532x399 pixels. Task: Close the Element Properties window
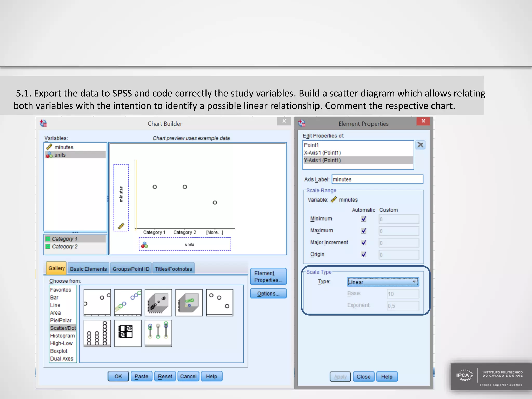(x=423, y=121)
